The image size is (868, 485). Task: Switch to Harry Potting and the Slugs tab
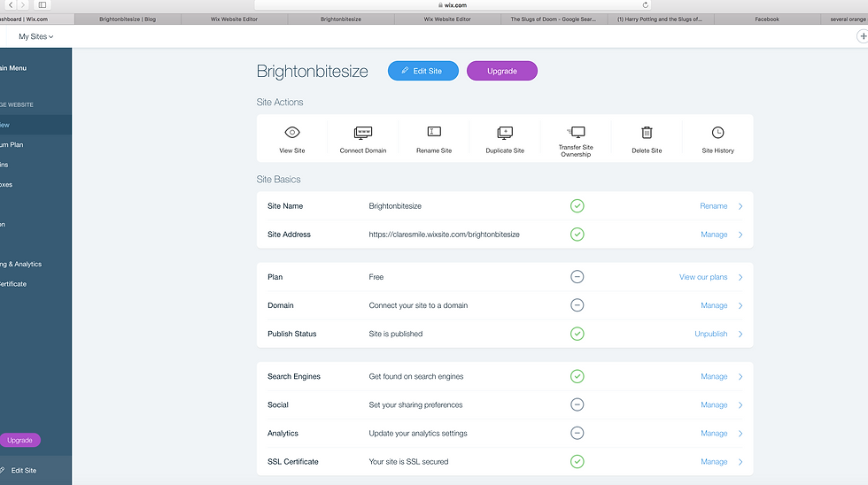click(661, 19)
